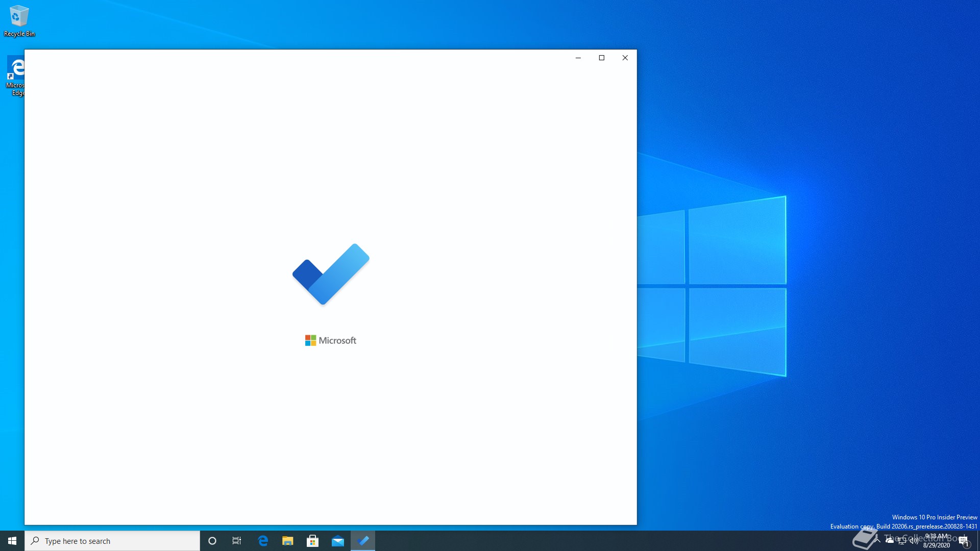Open Microsoft Store from the taskbar
The image size is (980, 551).
tap(313, 541)
